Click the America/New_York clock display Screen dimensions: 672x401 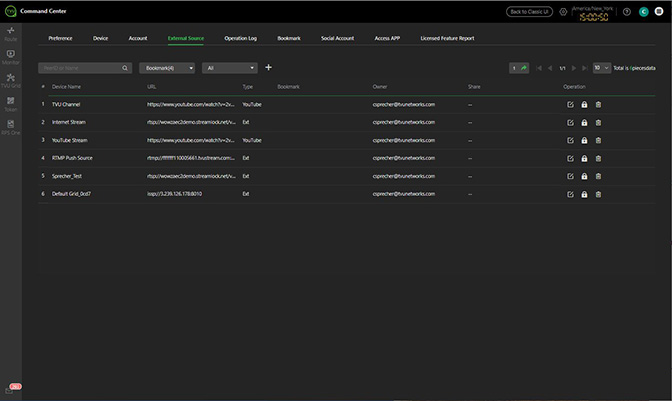click(x=594, y=14)
